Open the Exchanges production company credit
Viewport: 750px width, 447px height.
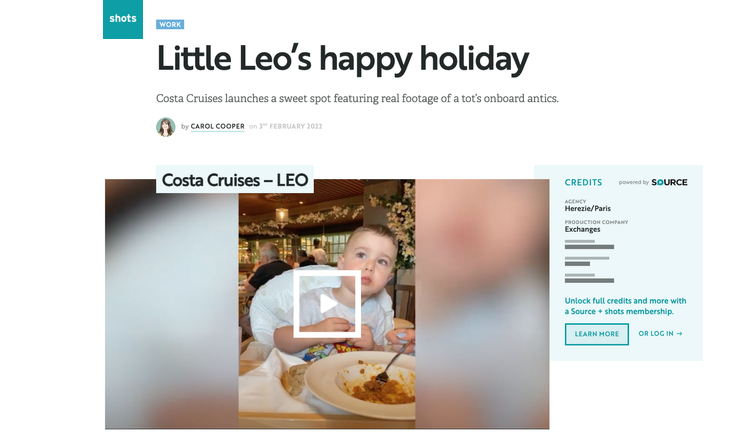[582, 229]
